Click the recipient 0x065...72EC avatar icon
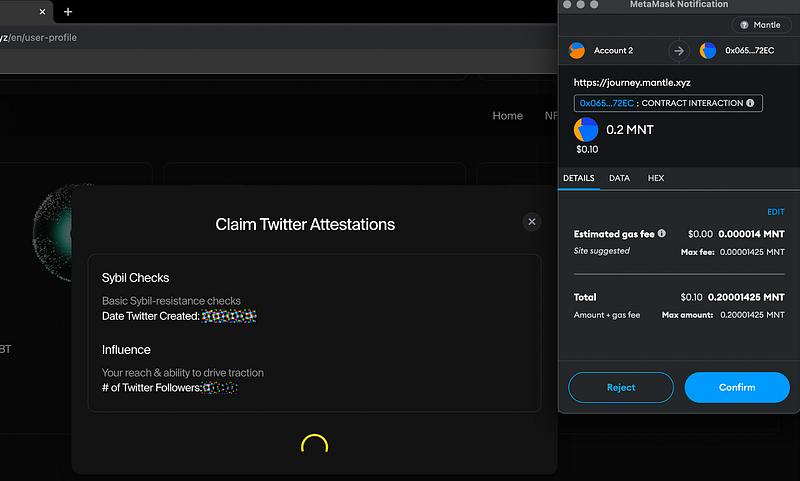 click(708, 50)
